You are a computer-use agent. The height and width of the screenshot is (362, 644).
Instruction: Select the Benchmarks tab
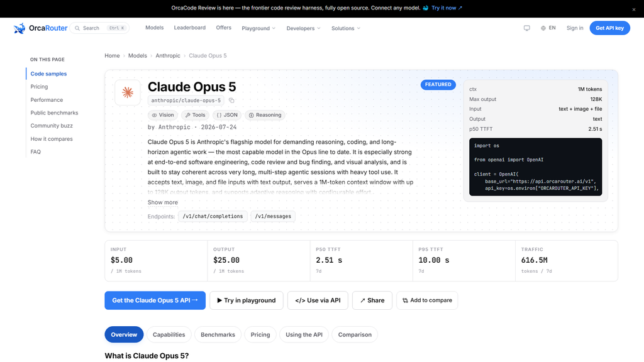click(x=218, y=334)
